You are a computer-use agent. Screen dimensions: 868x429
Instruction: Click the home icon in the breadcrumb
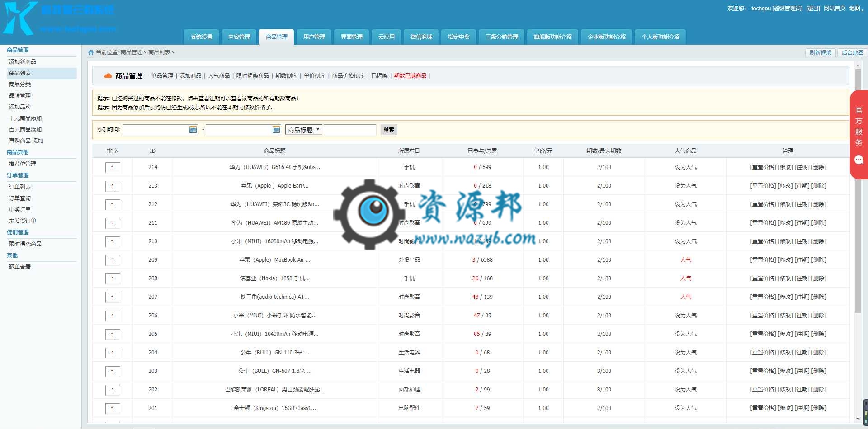pyautogui.click(x=91, y=52)
